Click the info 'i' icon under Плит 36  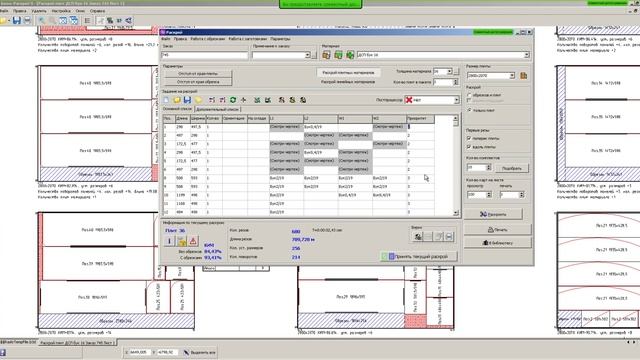point(169,241)
